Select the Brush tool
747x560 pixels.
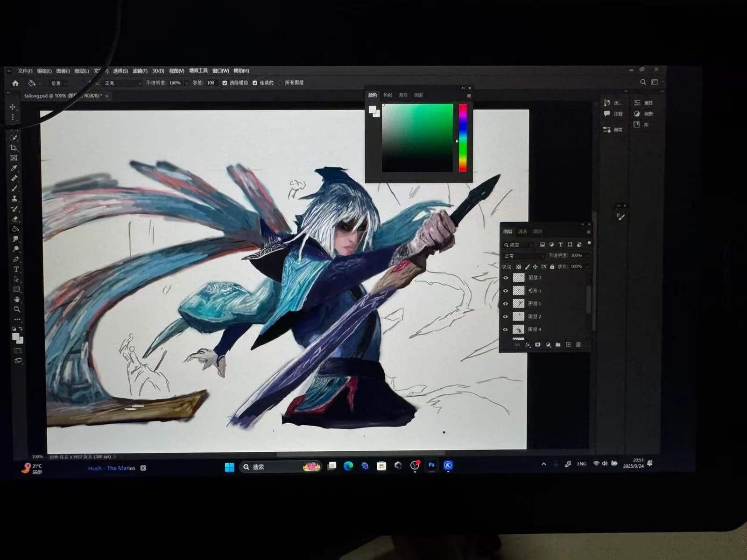[x=14, y=189]
